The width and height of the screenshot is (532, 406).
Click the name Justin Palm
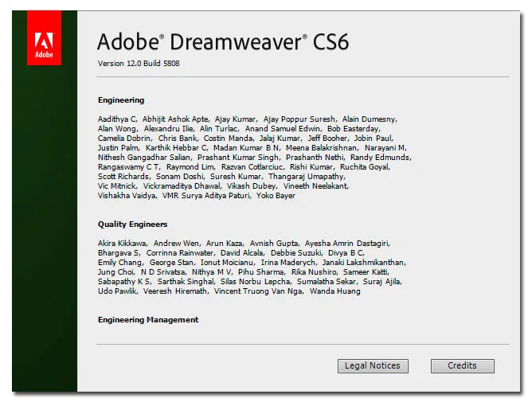pyautogui.click(x=118, y=148)
